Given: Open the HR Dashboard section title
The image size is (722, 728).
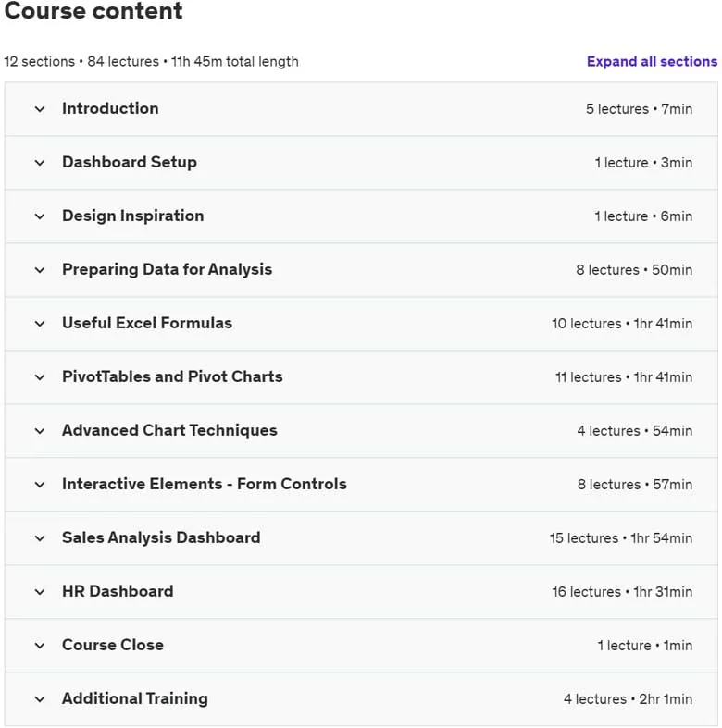Looking at the screenshot, I should pyautogui.click(x=118, y=591).
